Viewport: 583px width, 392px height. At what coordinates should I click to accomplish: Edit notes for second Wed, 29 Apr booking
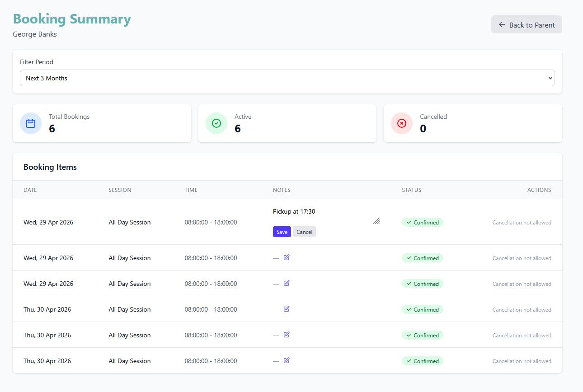tap(287, 257)
